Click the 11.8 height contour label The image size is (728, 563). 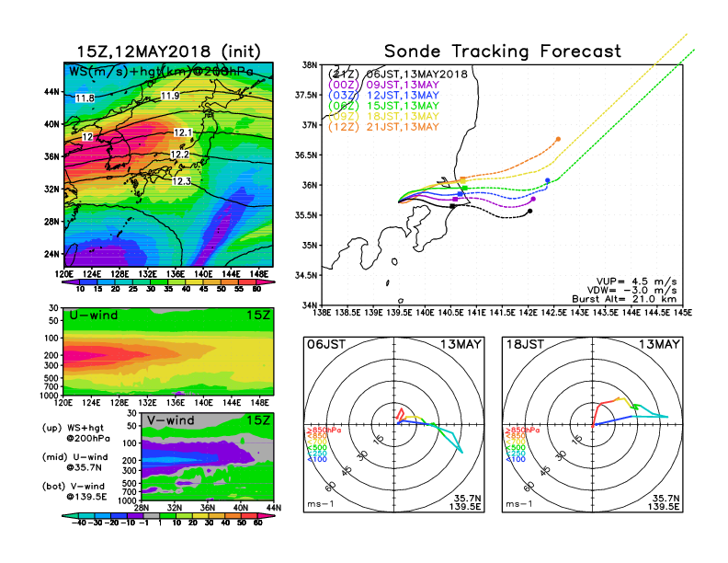click(85, 98)
